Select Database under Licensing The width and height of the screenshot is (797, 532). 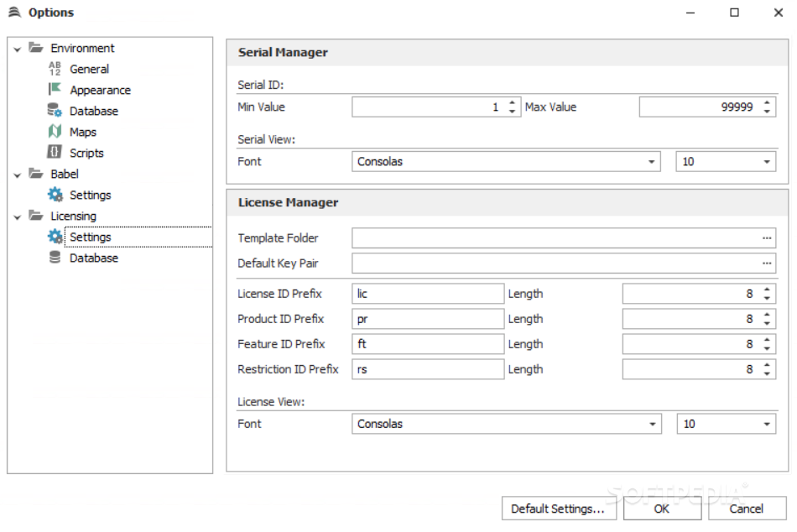[x=93, y=258]
